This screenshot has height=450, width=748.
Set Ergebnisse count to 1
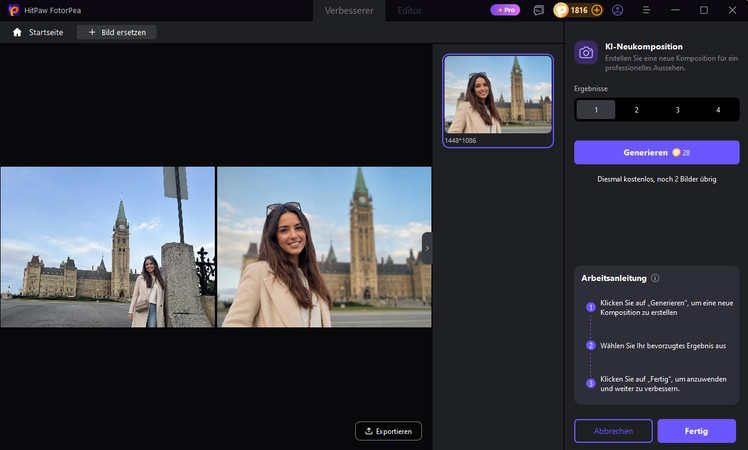(596, 110)
